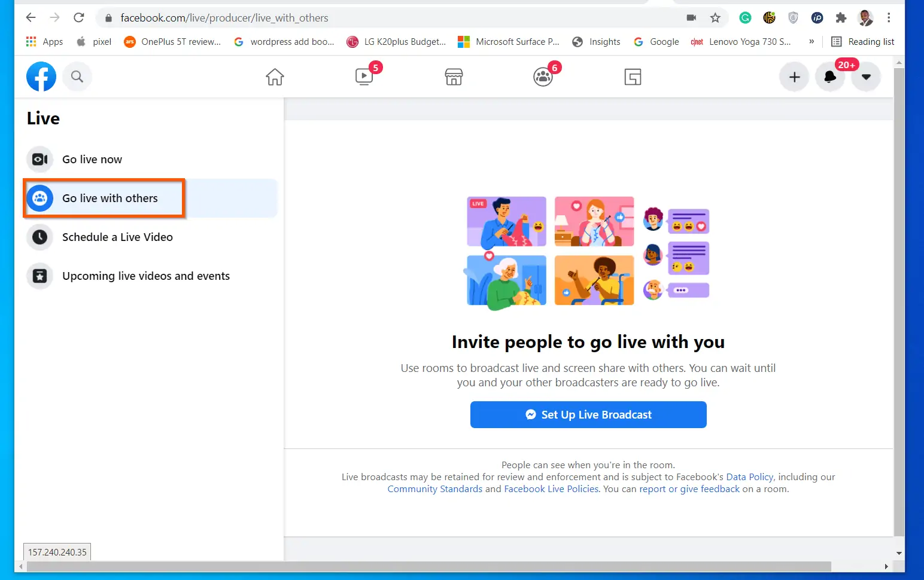This screenshot has width=924, height=580.
Task: Click horizontal scrollbar right arrow
Action: coord(886,566)
